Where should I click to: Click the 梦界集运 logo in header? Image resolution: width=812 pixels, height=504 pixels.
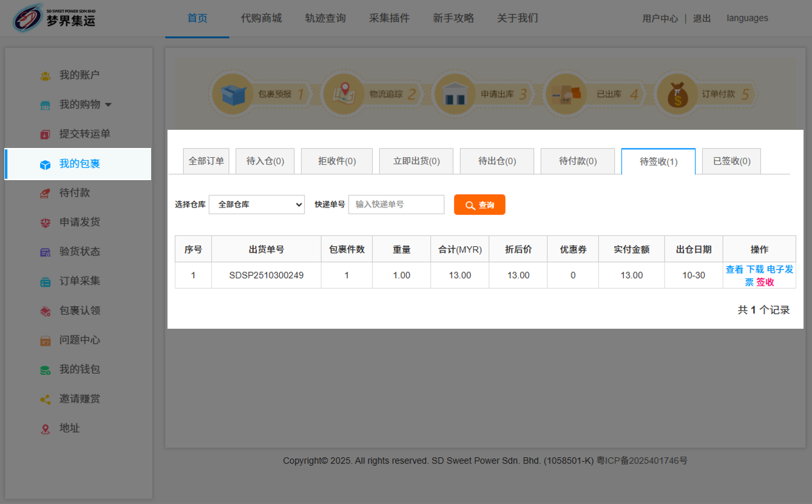tap(55, 18)
